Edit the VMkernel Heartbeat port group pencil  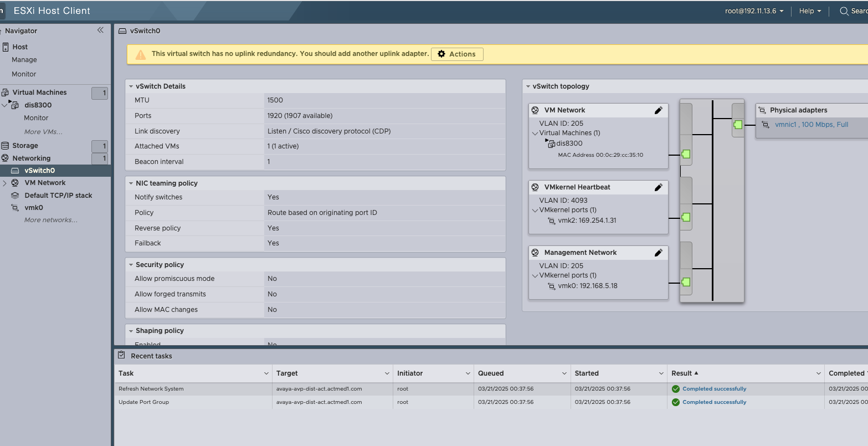pyautogui.click(x=659, y=187)
